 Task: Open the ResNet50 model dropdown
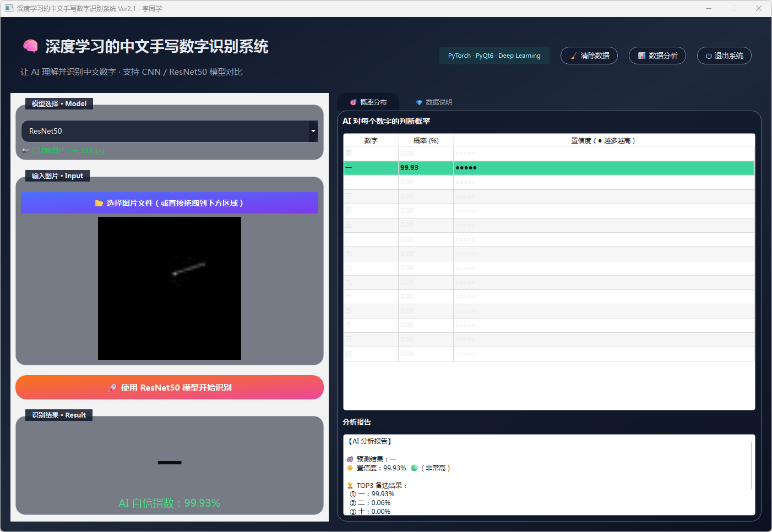coord(165,131)
